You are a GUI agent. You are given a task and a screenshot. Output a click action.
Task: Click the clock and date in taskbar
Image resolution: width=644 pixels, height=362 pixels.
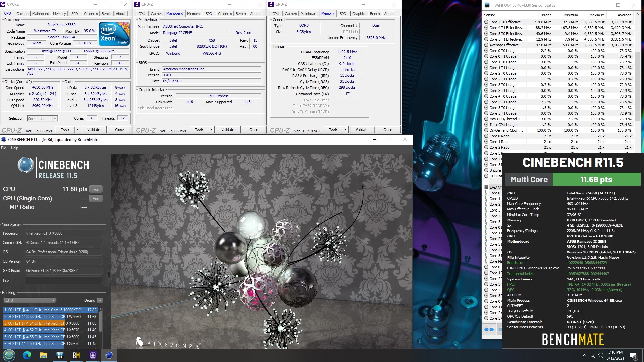coord(615,355)
